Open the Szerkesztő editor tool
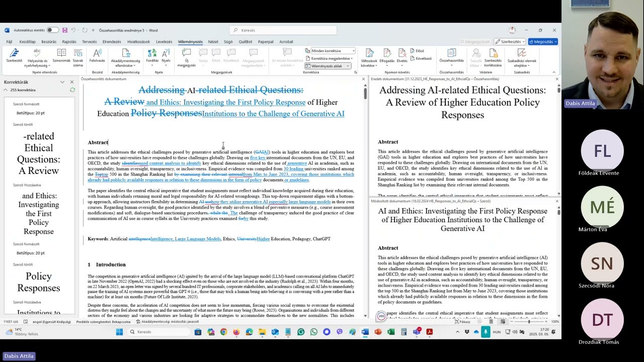The image size is (644, 362). point(14,56)
